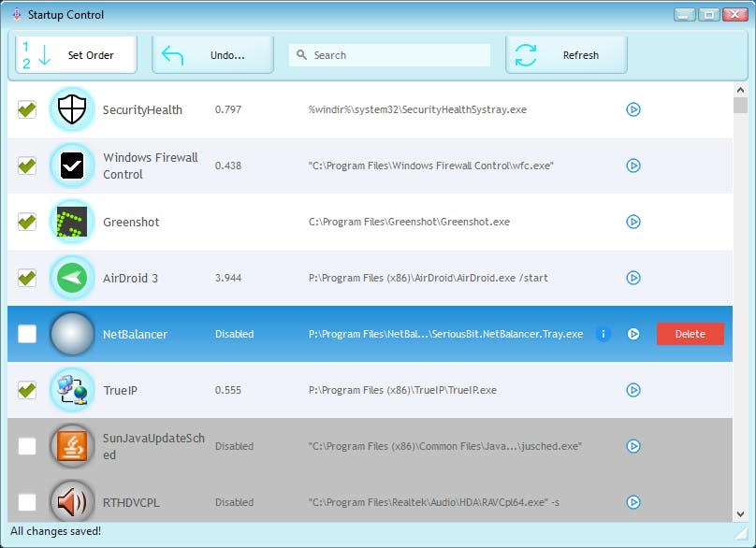The height and width of the screenshot is (548, 756).
Task: Click AirDroid 3 time value 3.944
Action: click(x=228, y=278)
